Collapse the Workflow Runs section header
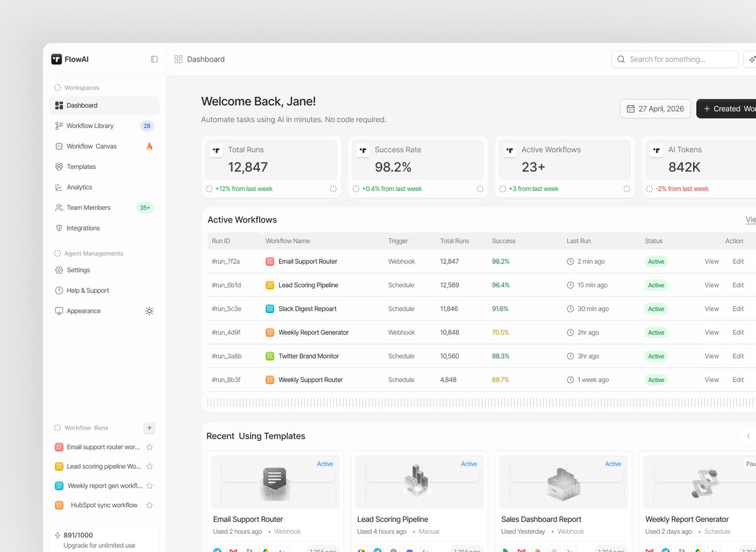Viewport: 756px width, 552px height. 81,428
